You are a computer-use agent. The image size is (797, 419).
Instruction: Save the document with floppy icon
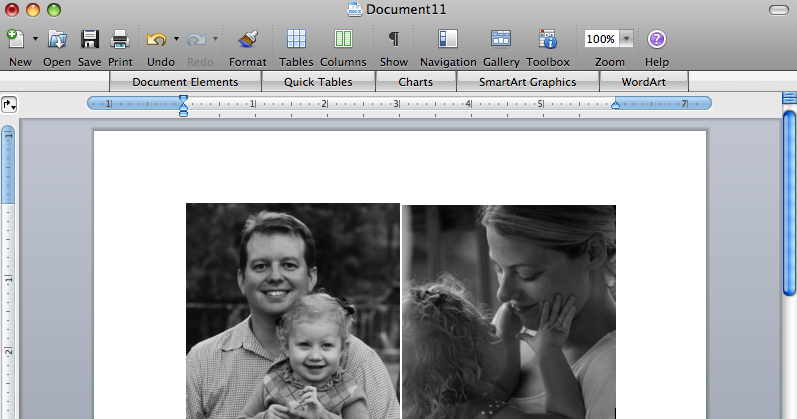coord(89,39)
